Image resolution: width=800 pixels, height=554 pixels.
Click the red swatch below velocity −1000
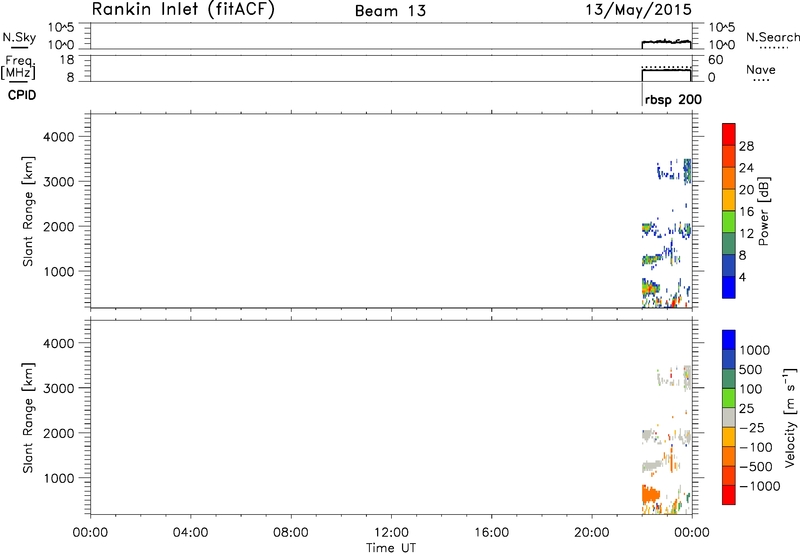[x=729, y=495]
